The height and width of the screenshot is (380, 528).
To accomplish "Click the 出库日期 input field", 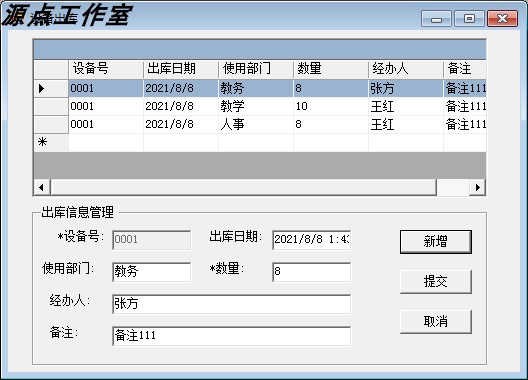I will (311, 240).
